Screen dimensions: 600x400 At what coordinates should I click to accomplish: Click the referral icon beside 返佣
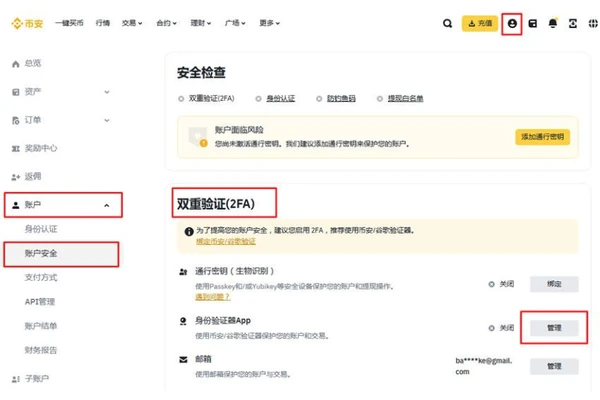(16, 177)
